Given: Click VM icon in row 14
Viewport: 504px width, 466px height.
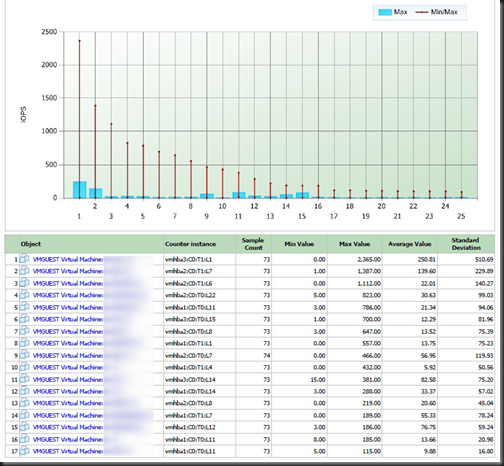Looking at the screenshot, I should click(25, 415).
